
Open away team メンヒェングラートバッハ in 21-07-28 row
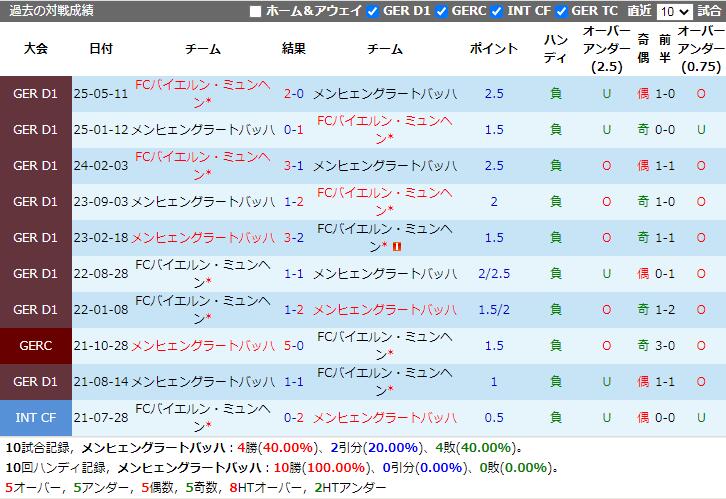pos(385,417)
